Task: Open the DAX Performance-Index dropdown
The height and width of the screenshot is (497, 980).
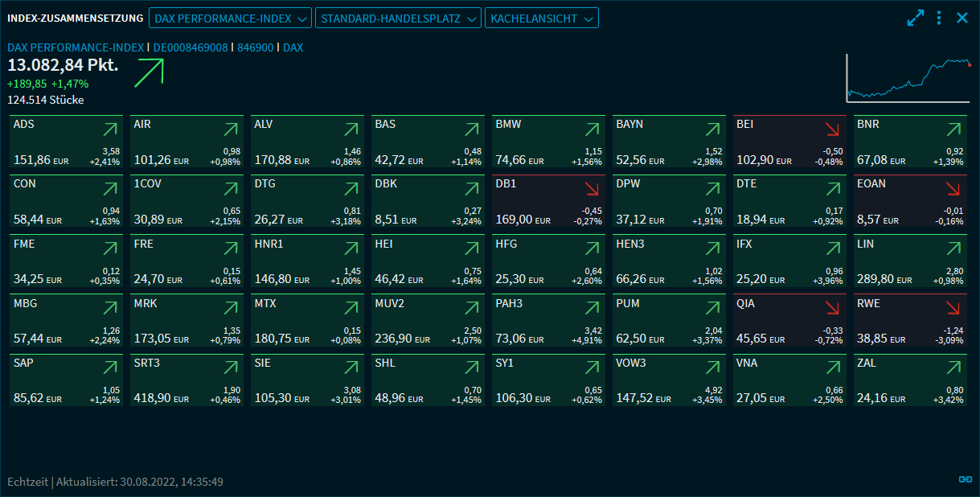Action: pyautogui.click(x=230, y=18)
